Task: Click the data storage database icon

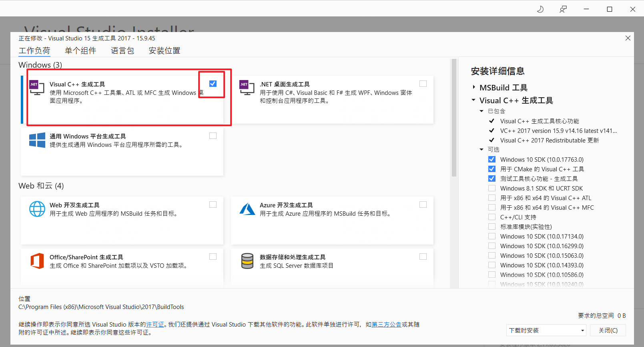Action: click(x=247, y=261)
